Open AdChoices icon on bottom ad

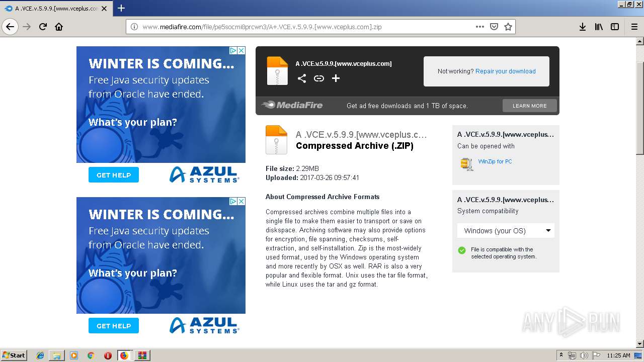point(233,201)
